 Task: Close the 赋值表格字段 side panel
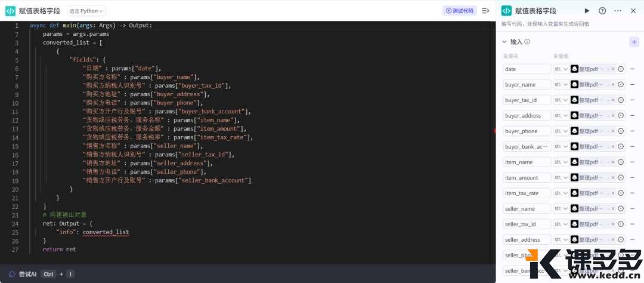[x=633, y=11]
